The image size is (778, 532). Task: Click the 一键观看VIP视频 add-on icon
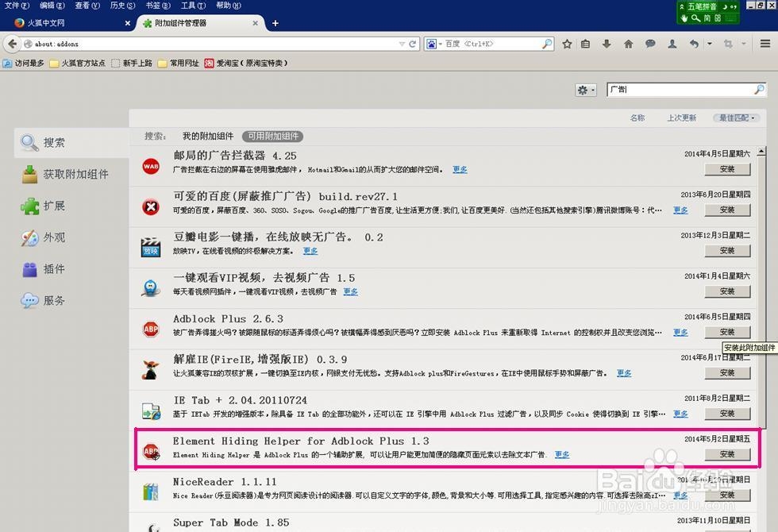coord(151,287)
